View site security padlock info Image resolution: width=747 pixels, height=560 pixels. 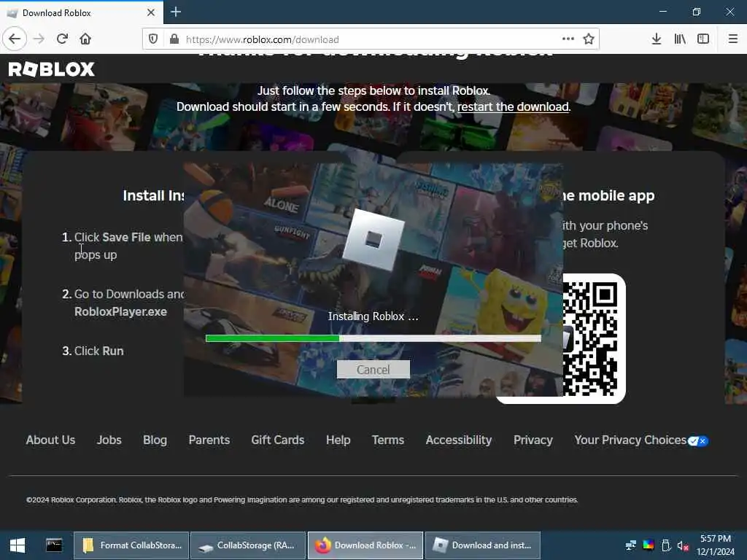(174, 39)
